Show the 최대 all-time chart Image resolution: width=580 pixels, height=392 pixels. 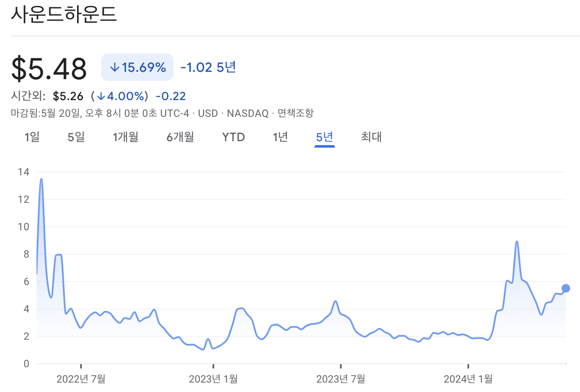pos(371,137)
